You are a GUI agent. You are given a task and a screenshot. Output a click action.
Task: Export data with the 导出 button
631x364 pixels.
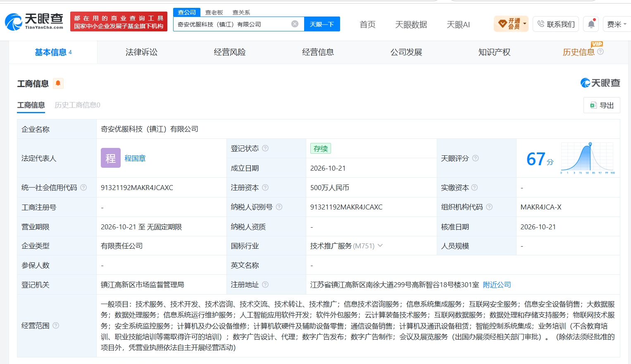[602, 105]
